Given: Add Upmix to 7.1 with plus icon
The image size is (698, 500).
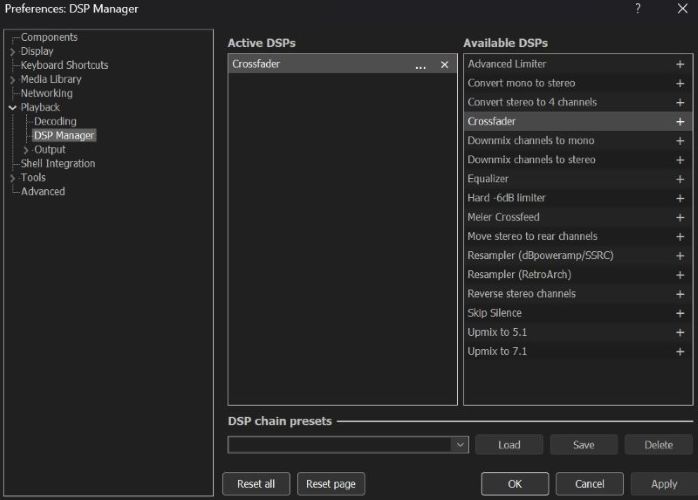Looking at the screenshot, I should pyautogui.click(x=680, y=352).
